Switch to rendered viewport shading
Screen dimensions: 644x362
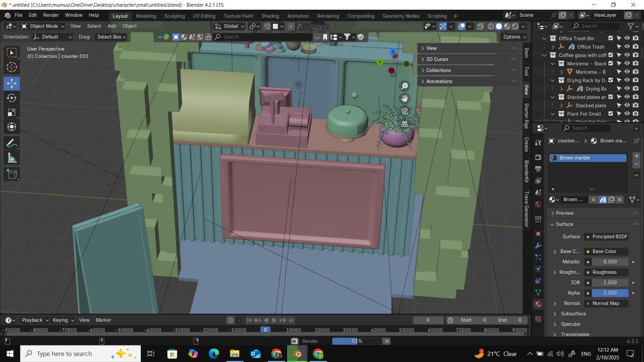[515, 27]
